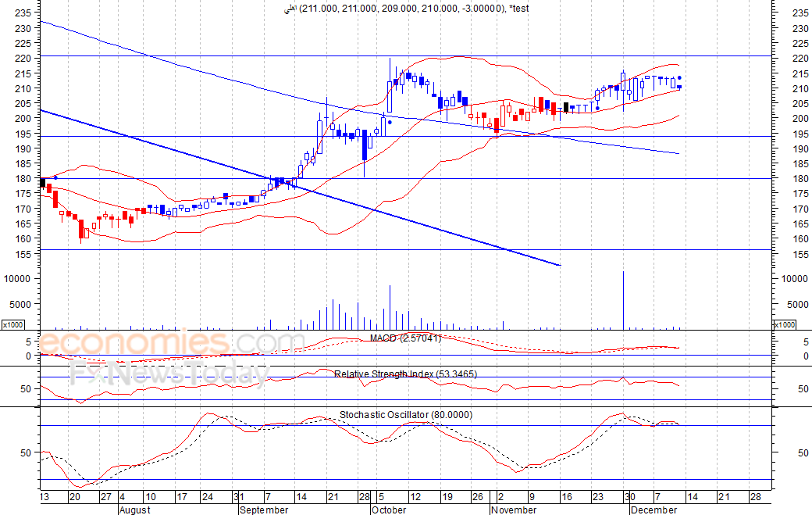Screen dimensions: 812x515
Task: Click the MACD 5 level on left axis
Action: (x=28, y=342)
